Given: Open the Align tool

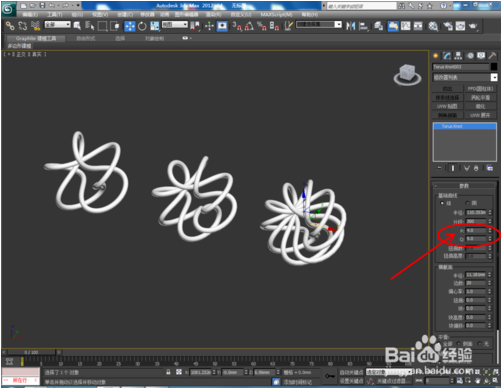Looking at the screenshot, I should (363, 26).
